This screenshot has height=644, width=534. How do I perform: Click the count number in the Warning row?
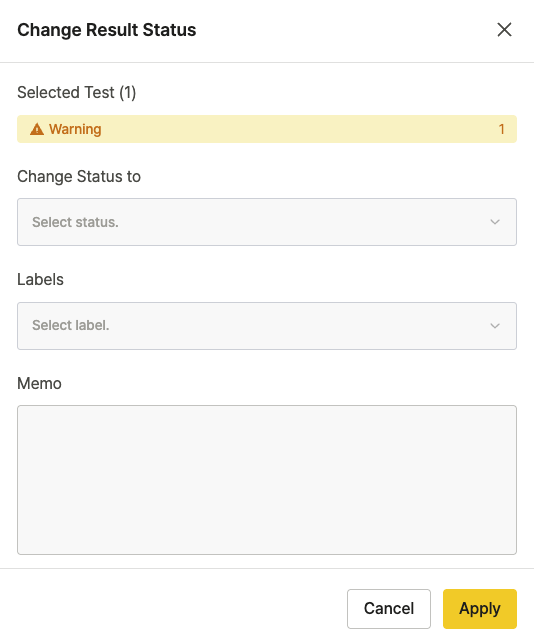pos(502,129)
